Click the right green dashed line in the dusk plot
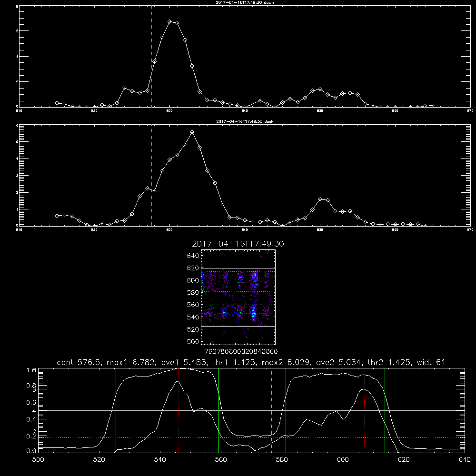Screen dimensions: 476x476 tap(263, 175)
